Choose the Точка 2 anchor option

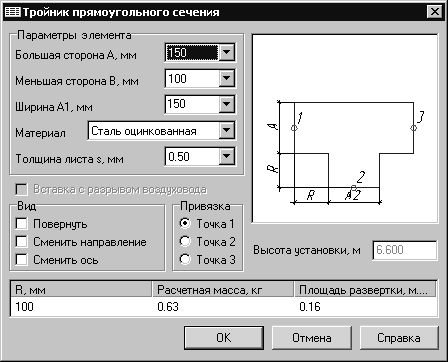(185, 241)
